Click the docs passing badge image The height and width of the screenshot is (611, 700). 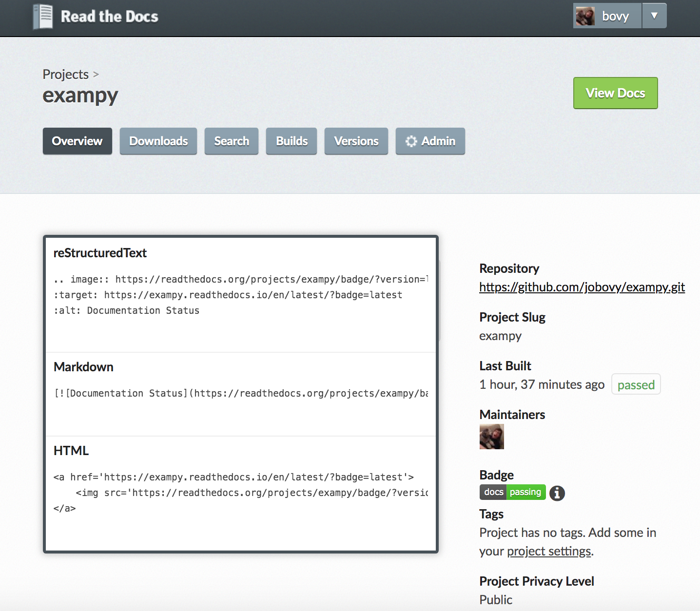513,492
